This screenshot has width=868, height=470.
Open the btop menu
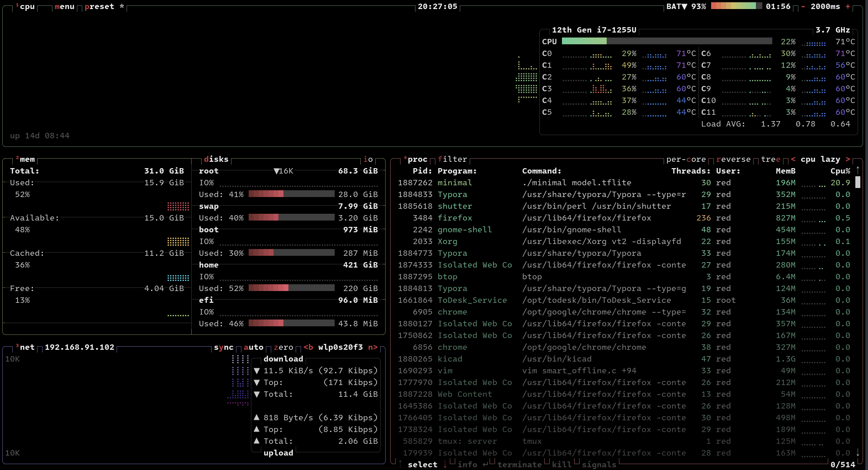(x=64, y=6)
